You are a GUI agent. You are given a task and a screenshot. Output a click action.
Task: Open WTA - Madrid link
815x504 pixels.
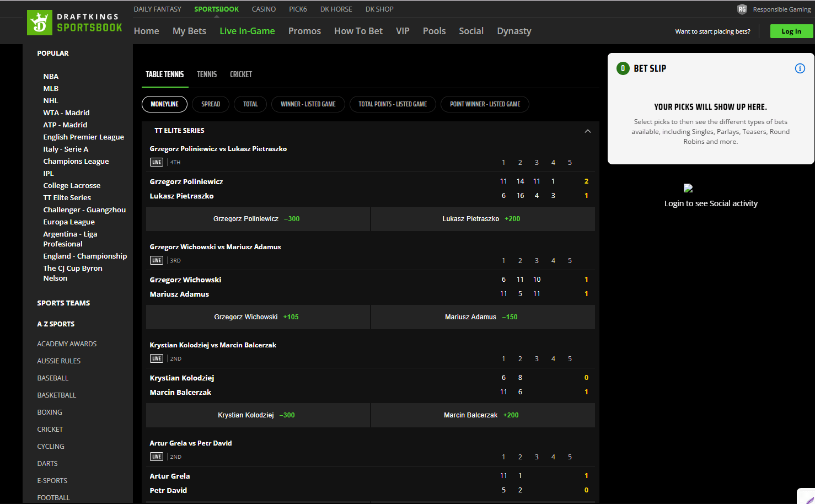pyautogui.click(x=66, y=113)
